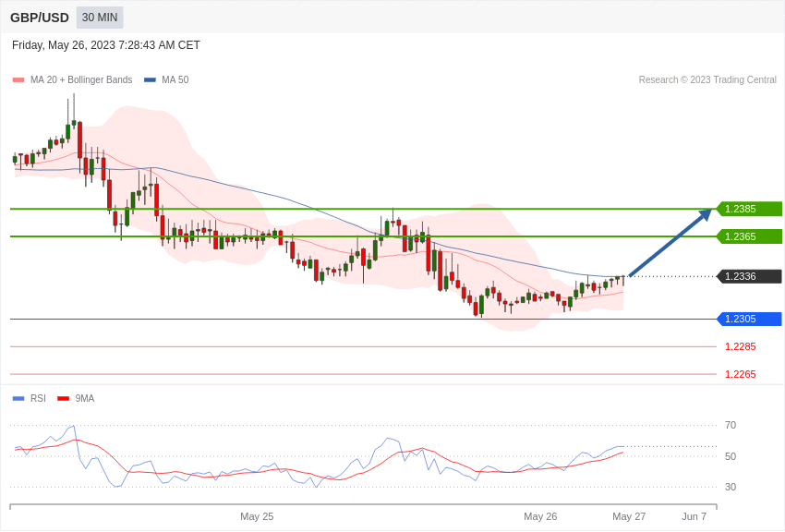The height and width of the screenshot is (532, 785).
Task: Click the May 26 date axis label
Action: click(540, 516)
